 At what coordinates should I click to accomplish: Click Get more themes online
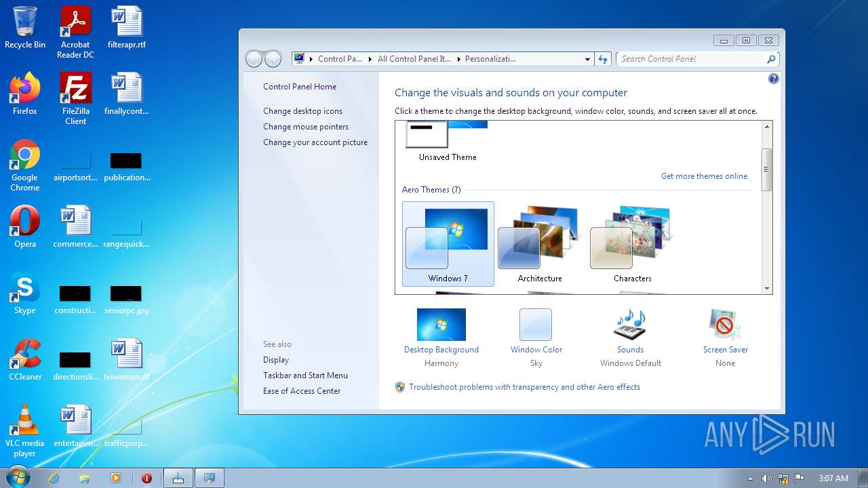pyautogui.click(x=705, y=176)
